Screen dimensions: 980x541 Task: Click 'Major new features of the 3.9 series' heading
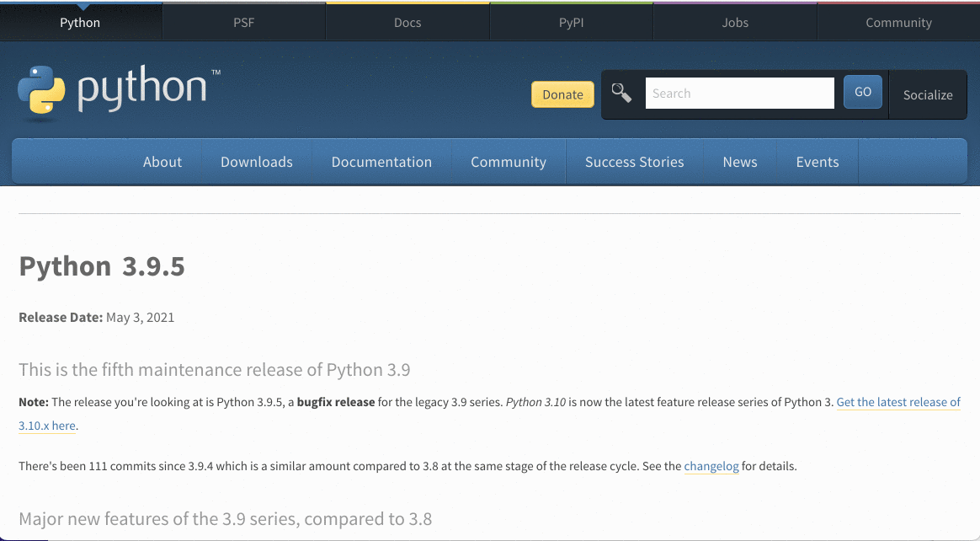click(x=225, y=519)
